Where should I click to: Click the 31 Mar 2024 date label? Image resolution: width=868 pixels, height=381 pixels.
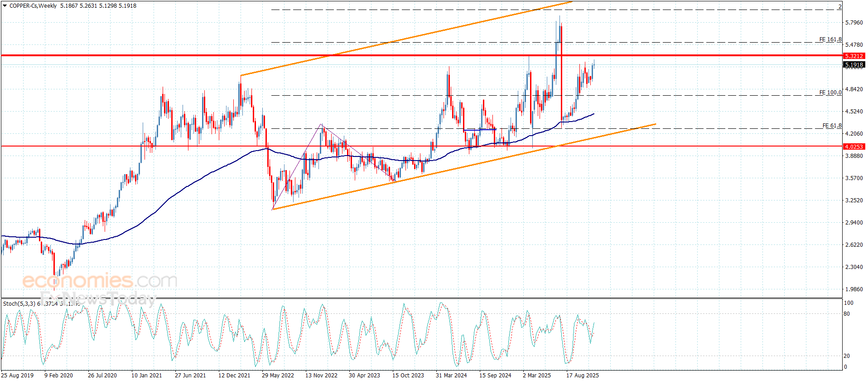coord(451,375)
